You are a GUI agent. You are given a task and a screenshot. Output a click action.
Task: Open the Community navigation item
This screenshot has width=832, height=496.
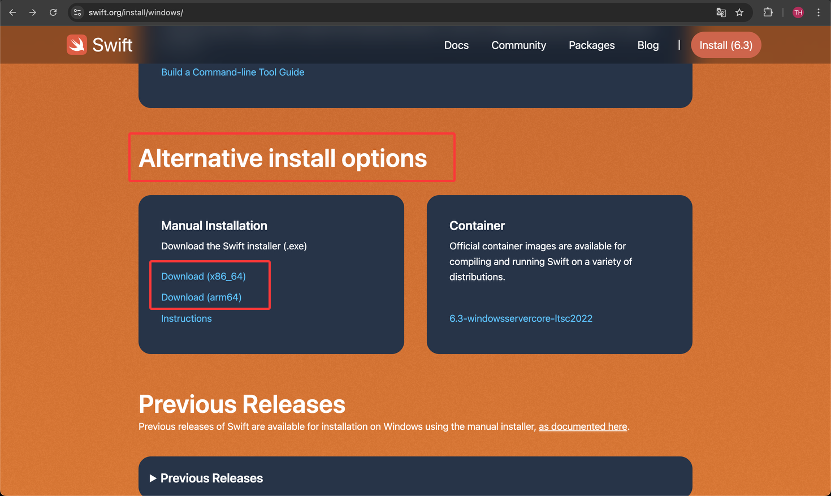coord(518,45)
